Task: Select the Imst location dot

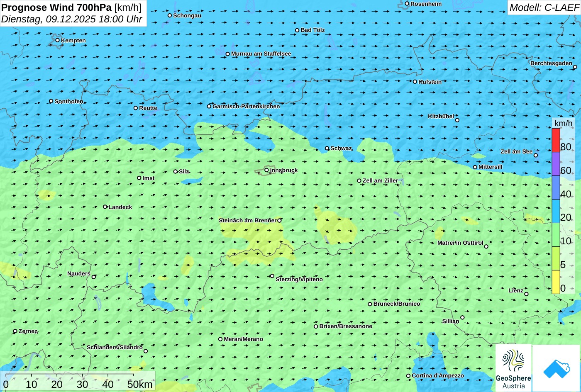Action: (139, 178)
